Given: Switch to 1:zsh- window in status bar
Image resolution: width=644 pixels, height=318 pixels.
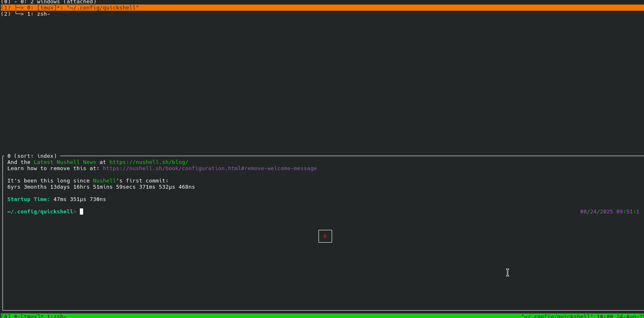Looking at the screenshot, I should [57, 316].
